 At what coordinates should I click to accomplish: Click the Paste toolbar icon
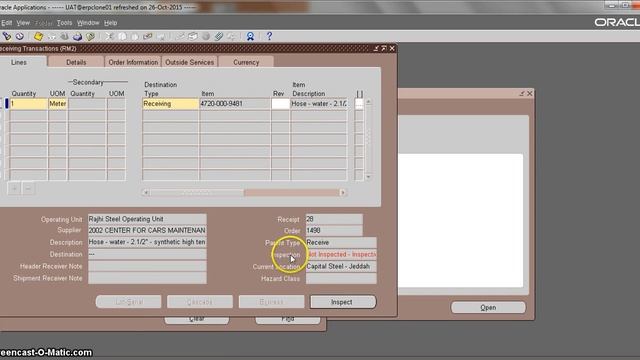[135, 36]
